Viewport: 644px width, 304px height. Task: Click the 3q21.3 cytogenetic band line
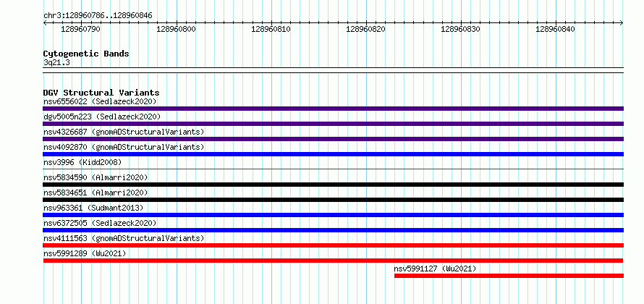pyautogui.click(x=333, y=70)
